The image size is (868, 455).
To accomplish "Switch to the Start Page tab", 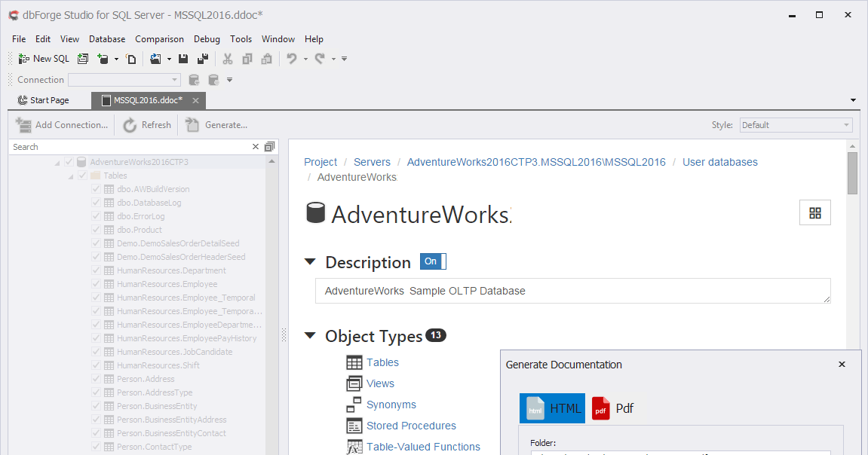I will click(x=48, y=99).
